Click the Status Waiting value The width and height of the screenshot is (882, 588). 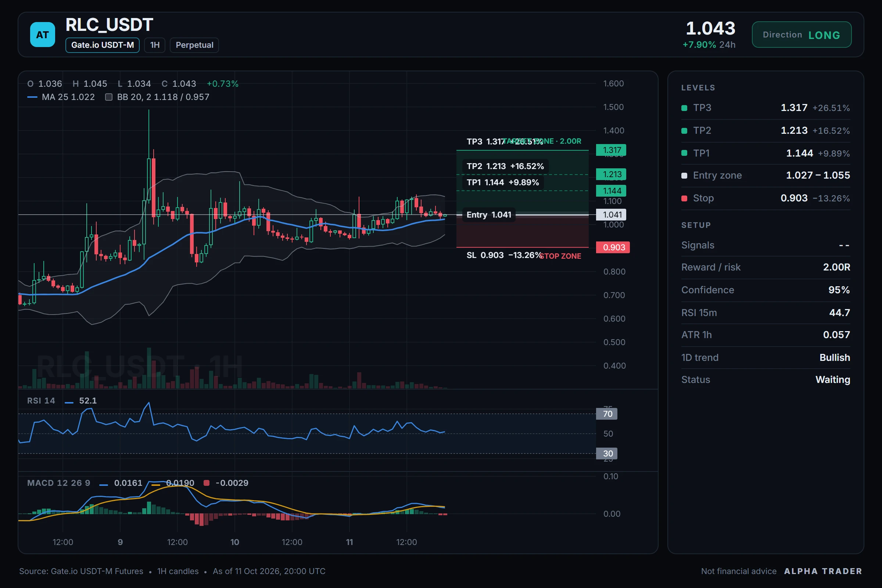(x=832, y=380)
